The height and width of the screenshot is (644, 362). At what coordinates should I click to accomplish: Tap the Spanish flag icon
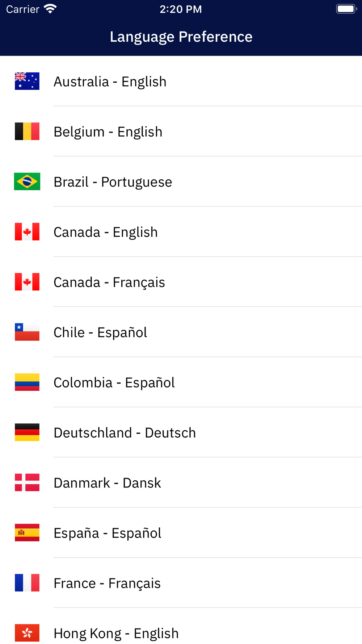click(27, 532)
